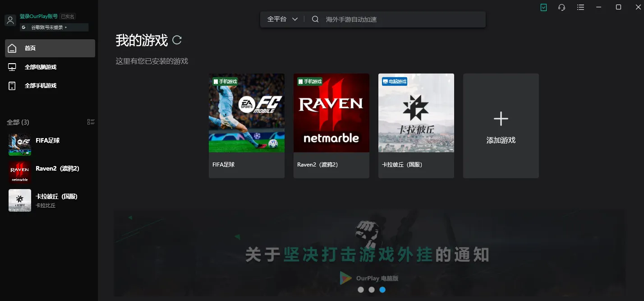Click the user avatar icon

[10, 20]
